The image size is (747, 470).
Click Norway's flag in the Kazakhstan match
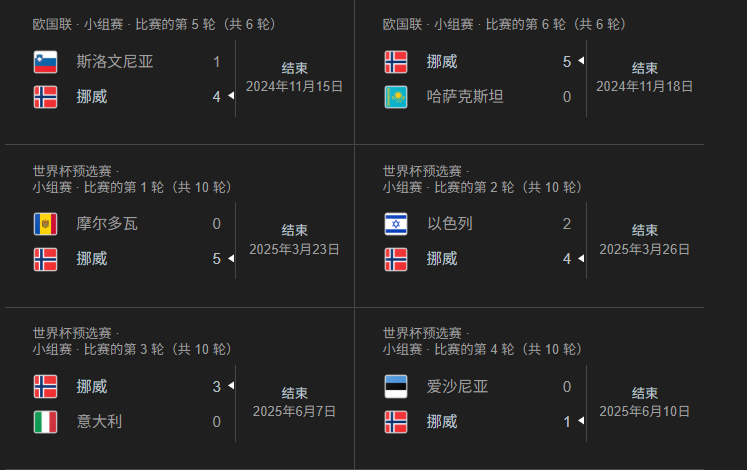pos(396,62)
